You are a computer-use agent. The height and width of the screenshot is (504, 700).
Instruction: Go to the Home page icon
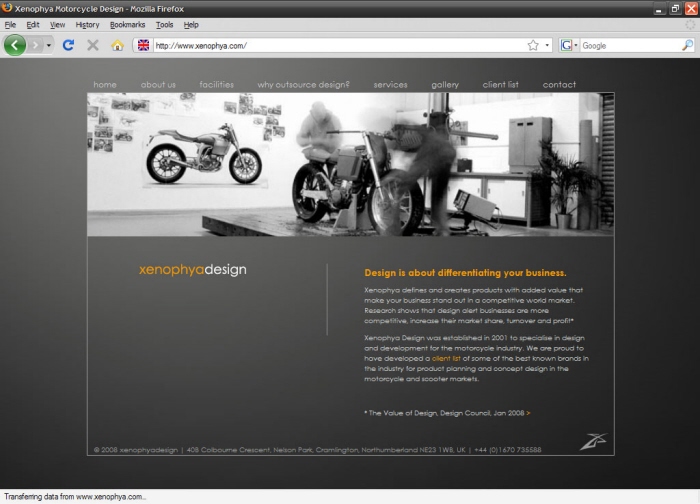(x=118, y=45)
